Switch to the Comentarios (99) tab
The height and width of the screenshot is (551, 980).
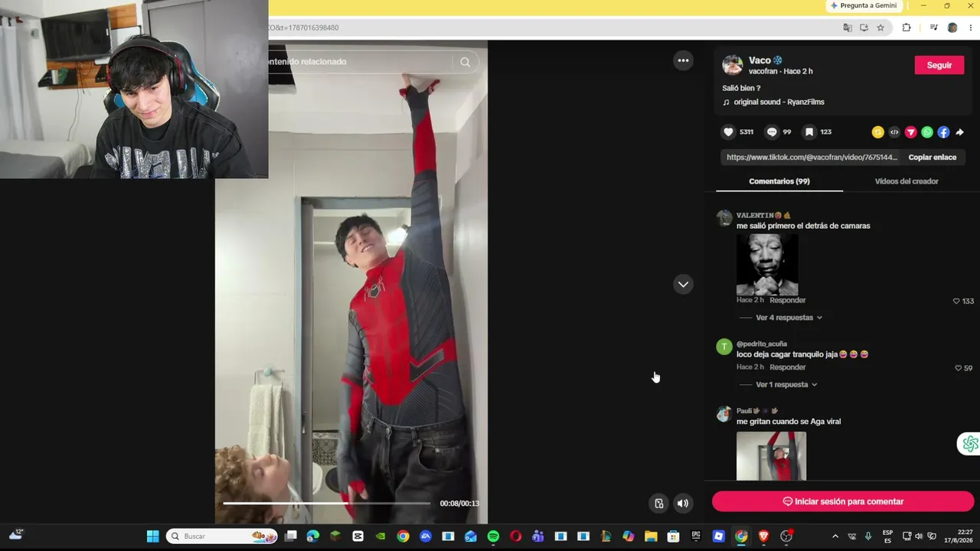pyautogui.click(x=779, y=181)
